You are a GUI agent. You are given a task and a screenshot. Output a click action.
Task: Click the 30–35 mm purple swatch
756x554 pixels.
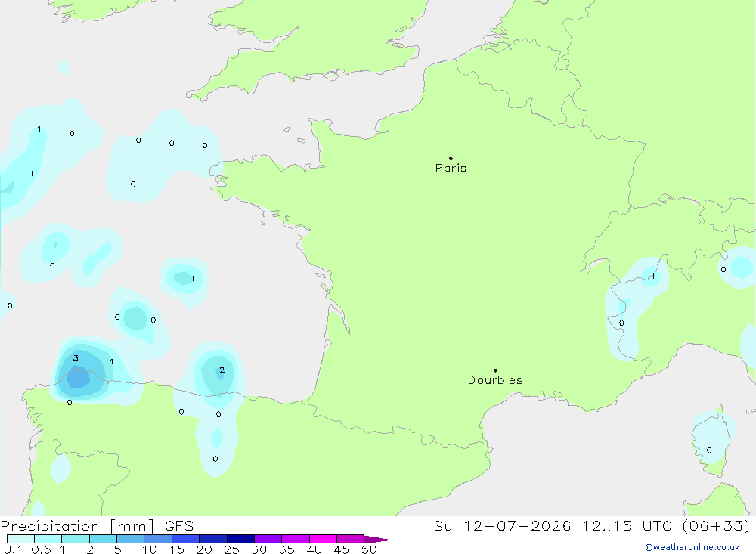click(268, 539)
